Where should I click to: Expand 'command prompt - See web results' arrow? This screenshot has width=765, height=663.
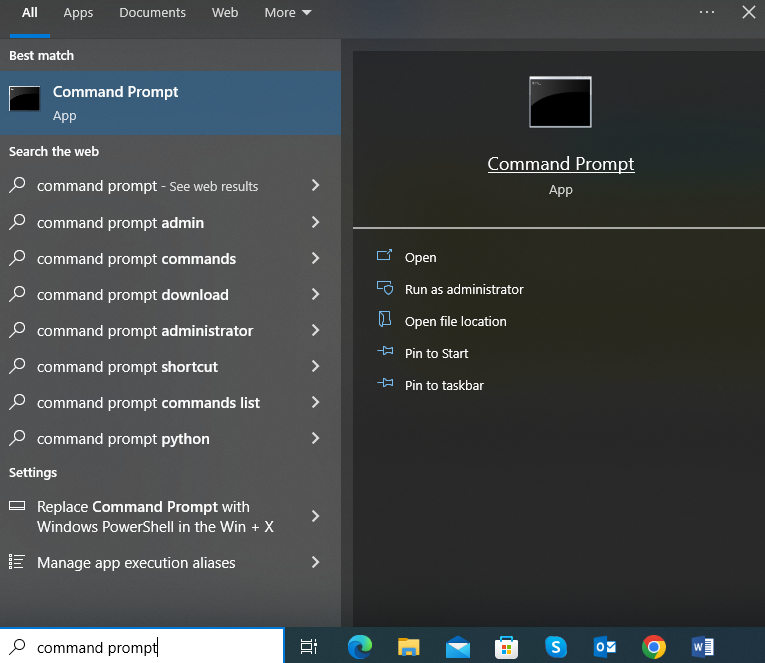[x=316, y=185]
